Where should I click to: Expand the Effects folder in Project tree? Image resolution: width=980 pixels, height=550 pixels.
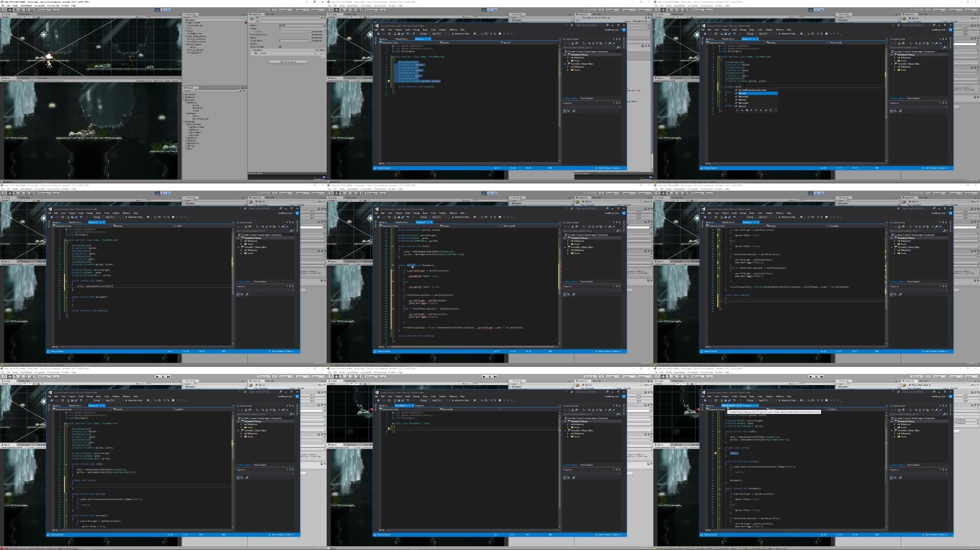coord(186,138)
